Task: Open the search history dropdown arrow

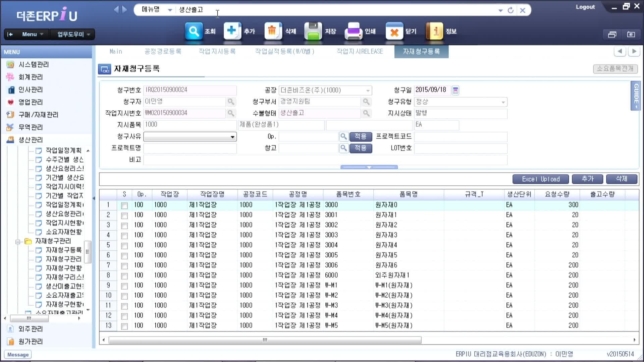Action: (x=500, y=10)
